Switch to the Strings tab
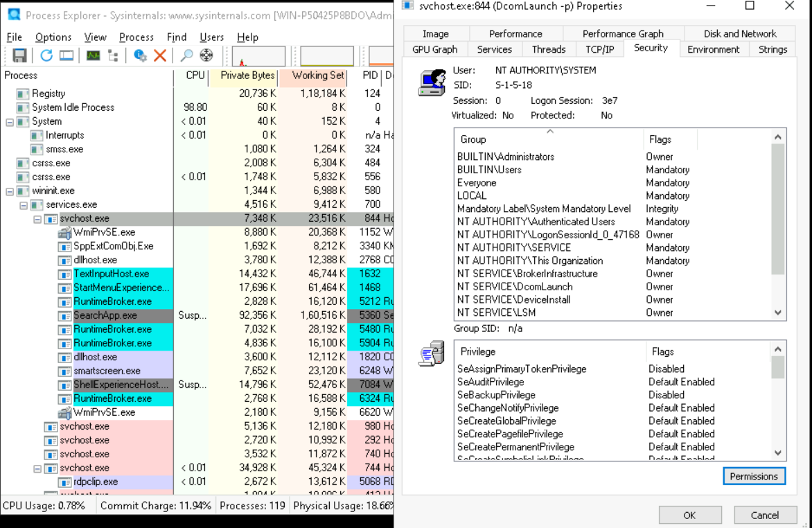Image resolution: width=812 pixels, height=528 pixels. [x=773, y=49]
